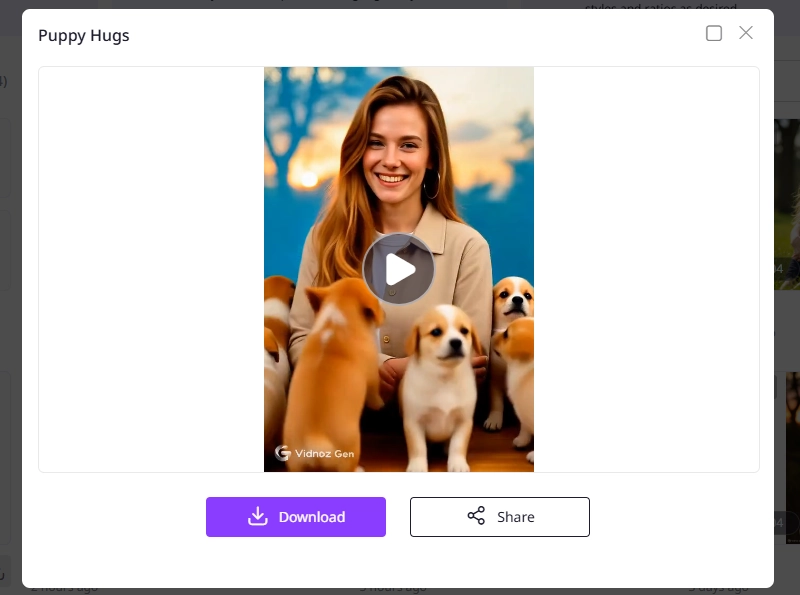
Task: Click the partially visible thumbnail behind the dialog
Action: click(x=786, y=200)
